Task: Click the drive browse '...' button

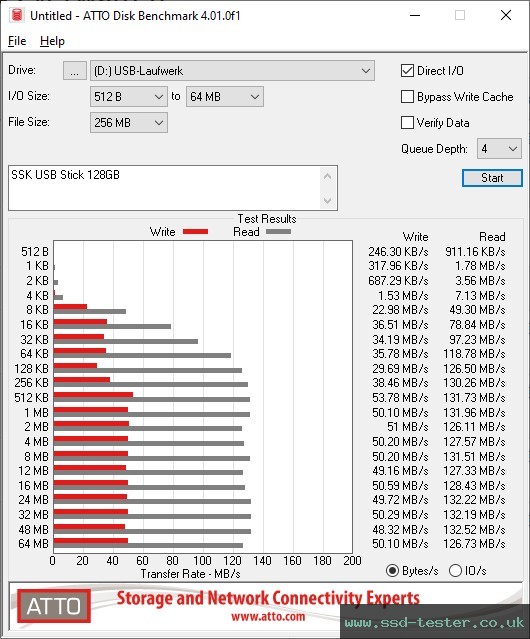Action: pos(75,71)
